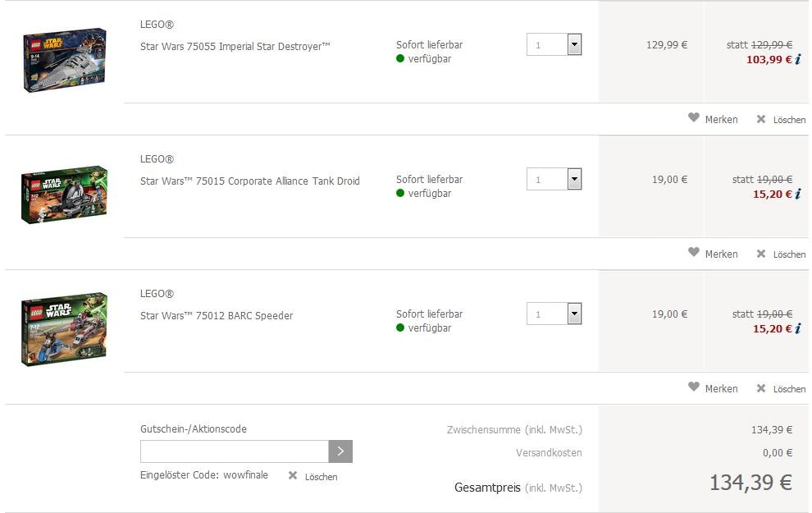Open quantity dropdown for BARC Speeder
Viewport: 812px width, 513px height.
tap(573, 314)
